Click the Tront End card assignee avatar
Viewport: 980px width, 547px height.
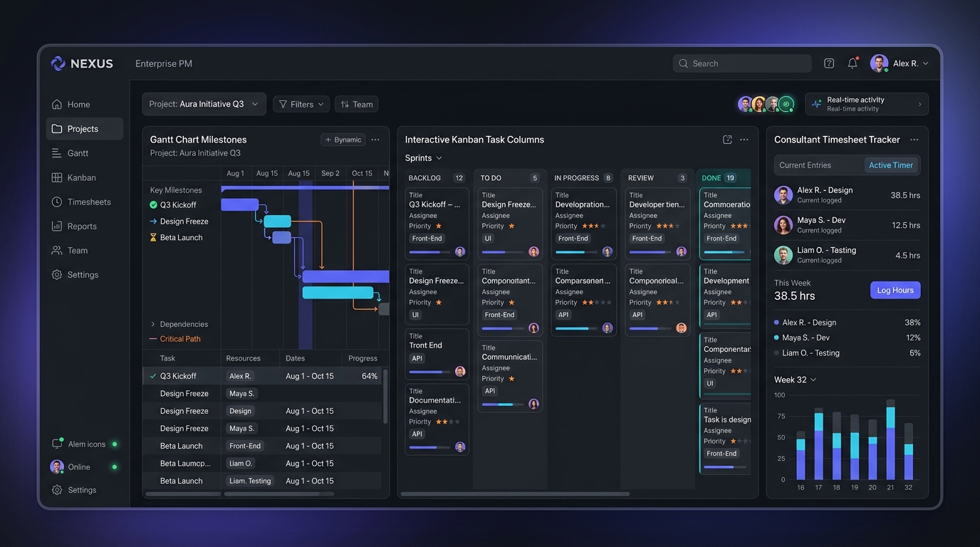click(x=460, y=372)
